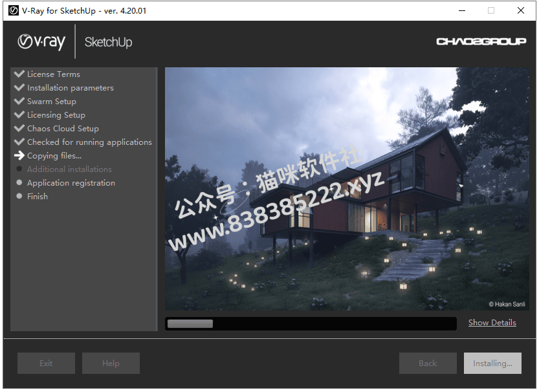Image resolution: width=539 pixels, height=392 pixels.
Task: Click the house render preview image
Action: tap(347, 189)
